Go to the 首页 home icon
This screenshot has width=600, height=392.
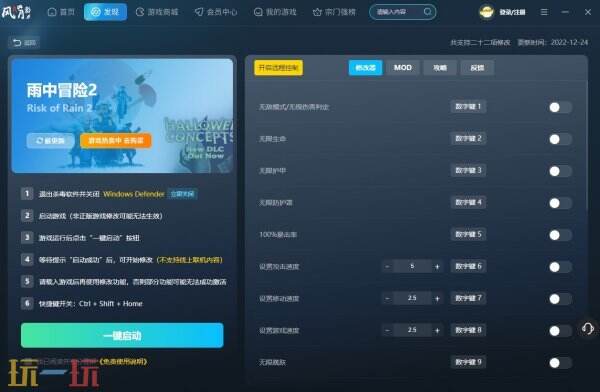[x=52, y=12]
